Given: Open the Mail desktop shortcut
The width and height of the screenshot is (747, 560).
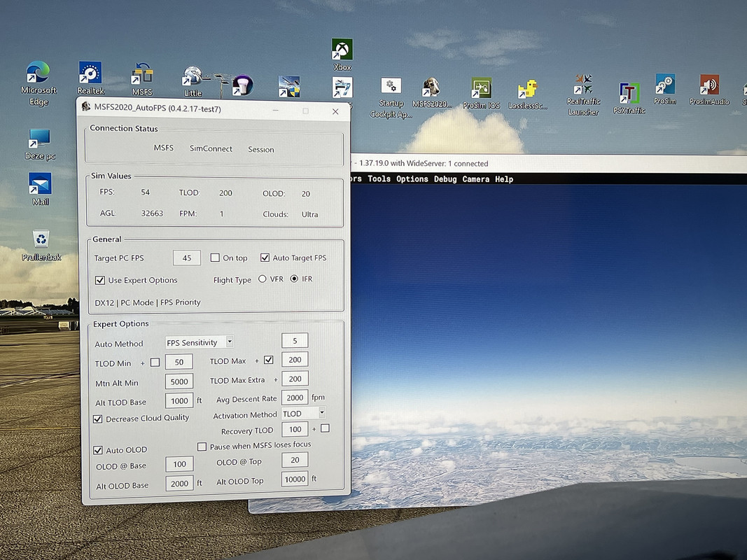Looking at the screenshot, I should pos(40,189).
